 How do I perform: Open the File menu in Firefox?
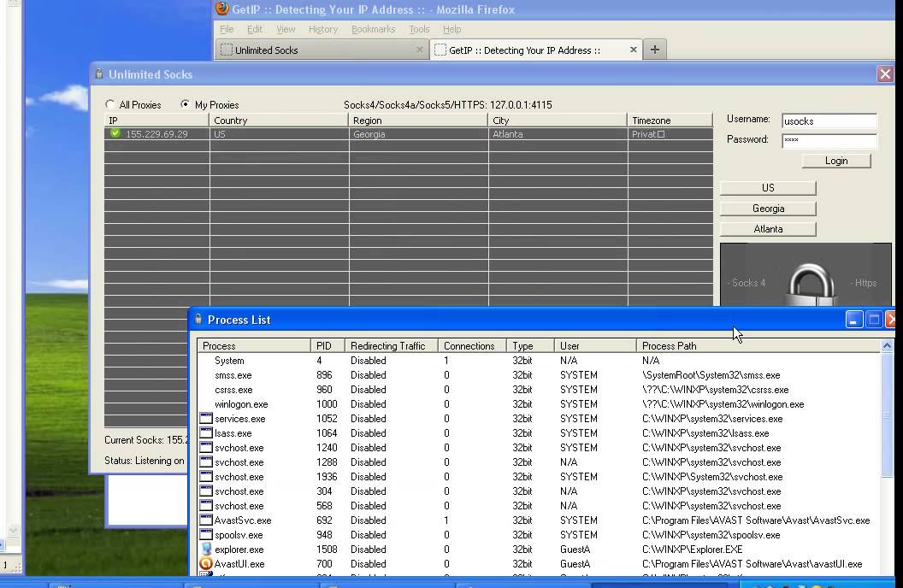click(x=227, y=29)
